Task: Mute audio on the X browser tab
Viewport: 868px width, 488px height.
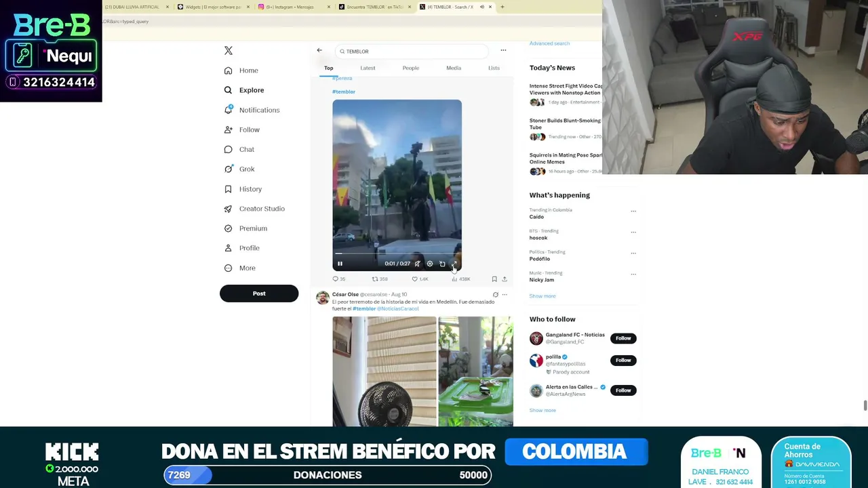Action: click(481, 7)
